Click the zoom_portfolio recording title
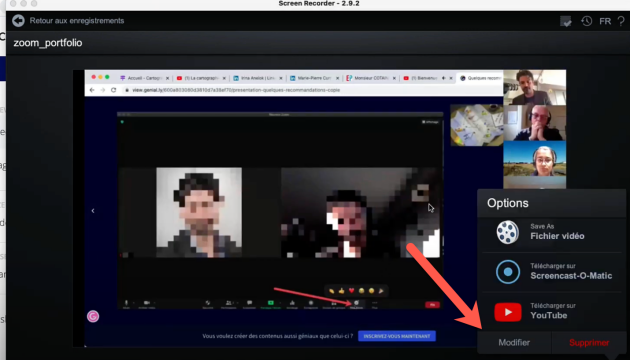 [48, 43]
